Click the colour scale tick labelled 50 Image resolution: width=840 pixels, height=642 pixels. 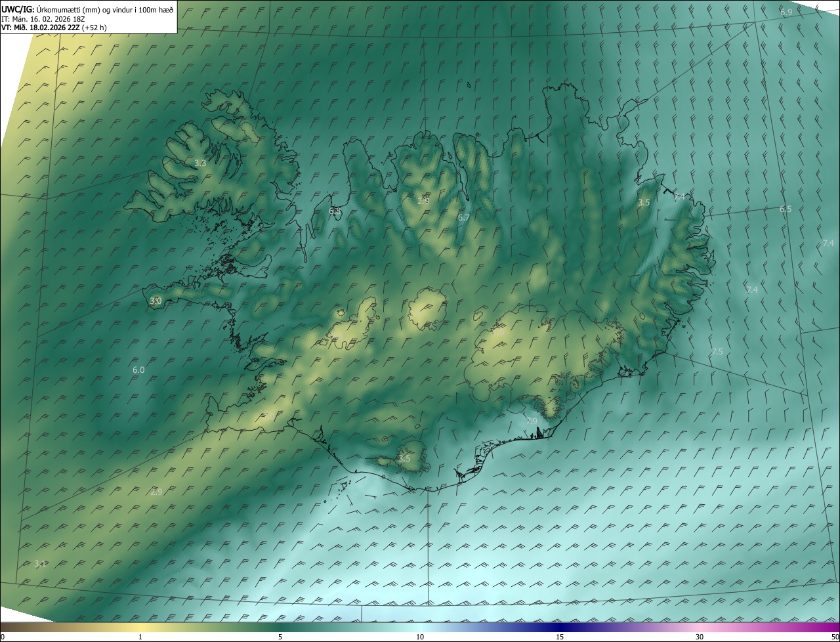coord(835,637)
